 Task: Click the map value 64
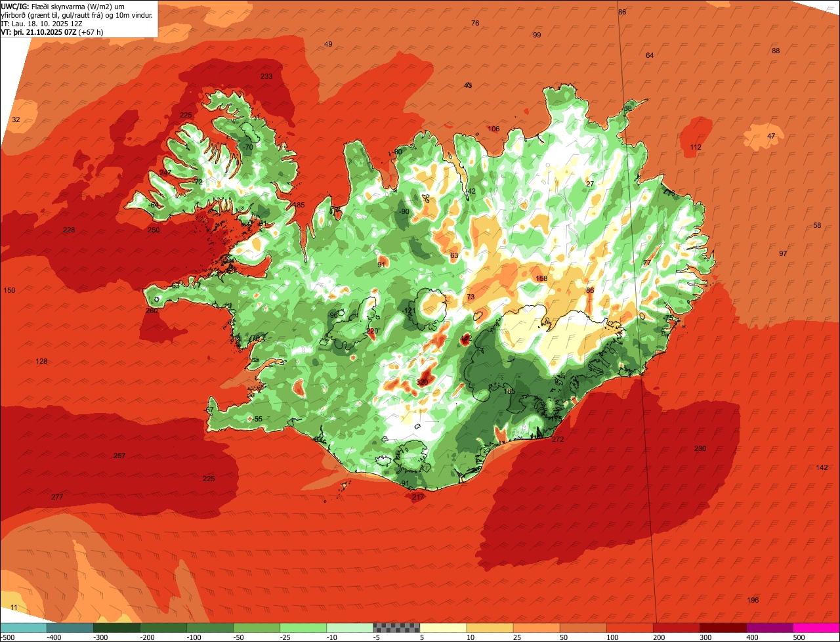coord(650,55)
